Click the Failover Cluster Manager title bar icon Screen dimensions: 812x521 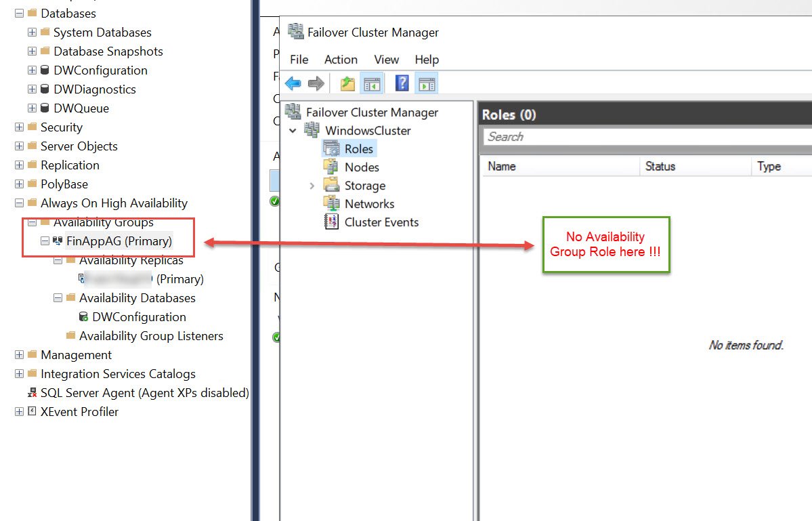point(296,32)
